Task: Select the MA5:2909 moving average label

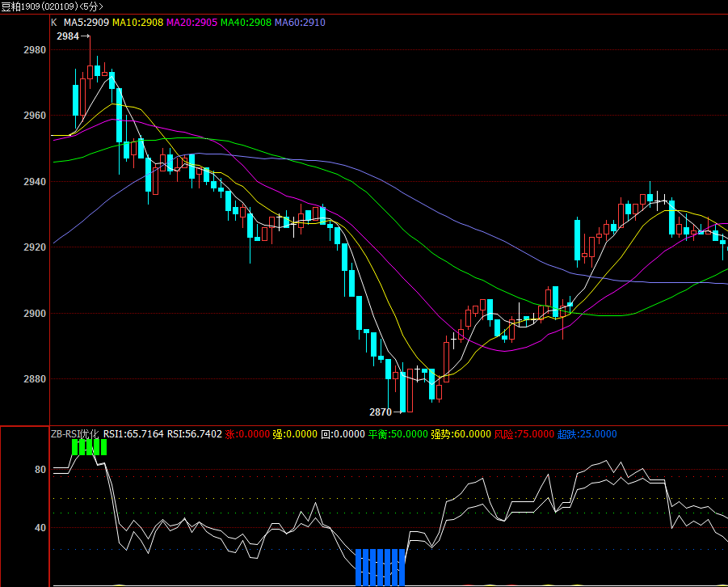Action: click(86, 23)
